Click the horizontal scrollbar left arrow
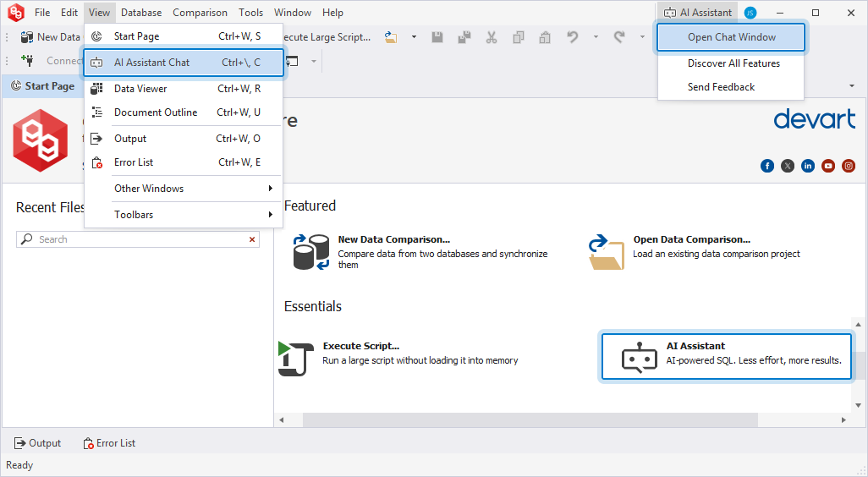The width and height of the screenshot is (868, 477). (281, 420)
